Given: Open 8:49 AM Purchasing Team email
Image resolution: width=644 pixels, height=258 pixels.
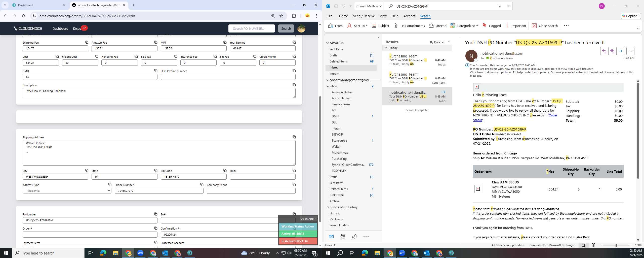Looking at the screenshot, I should 417,60.
